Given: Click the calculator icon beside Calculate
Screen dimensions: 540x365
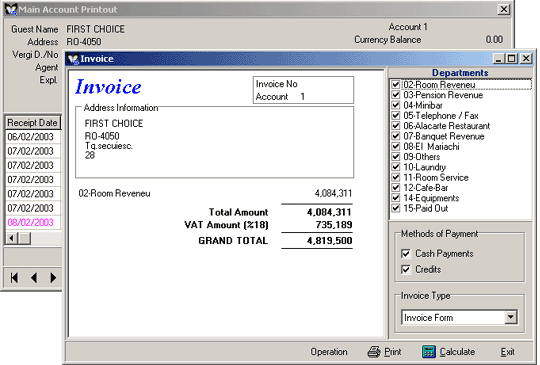Looking at the screenshot, I should click(429, 352).
